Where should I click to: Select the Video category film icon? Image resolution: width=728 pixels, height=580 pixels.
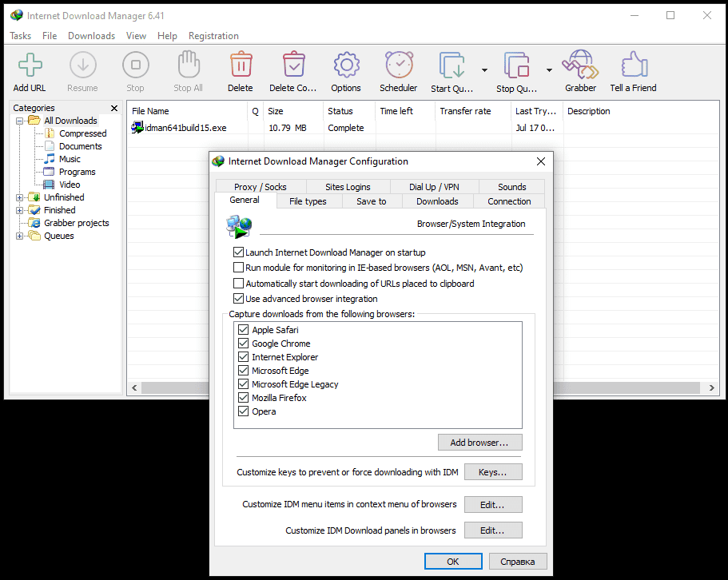coord(49,185)
